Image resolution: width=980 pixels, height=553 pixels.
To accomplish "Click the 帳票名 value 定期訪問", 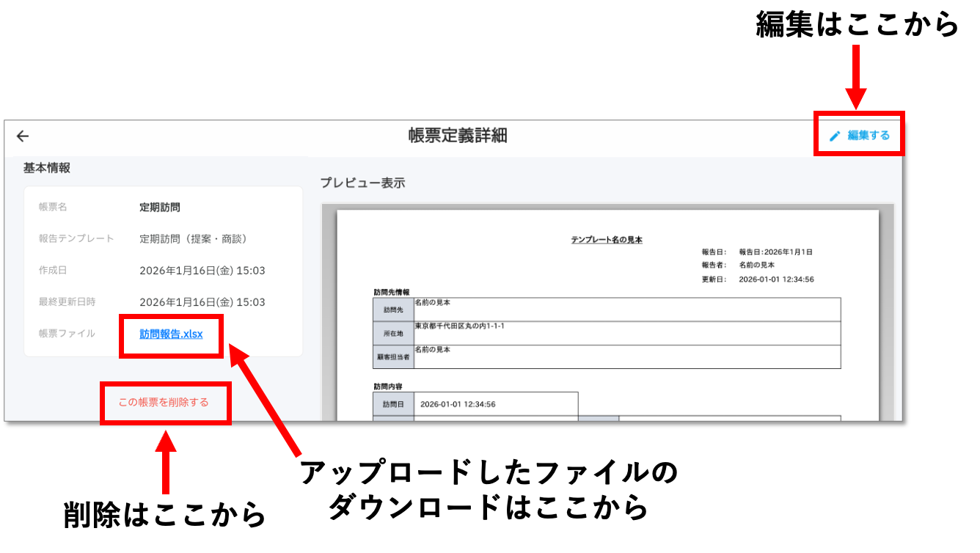I will 160,208.
